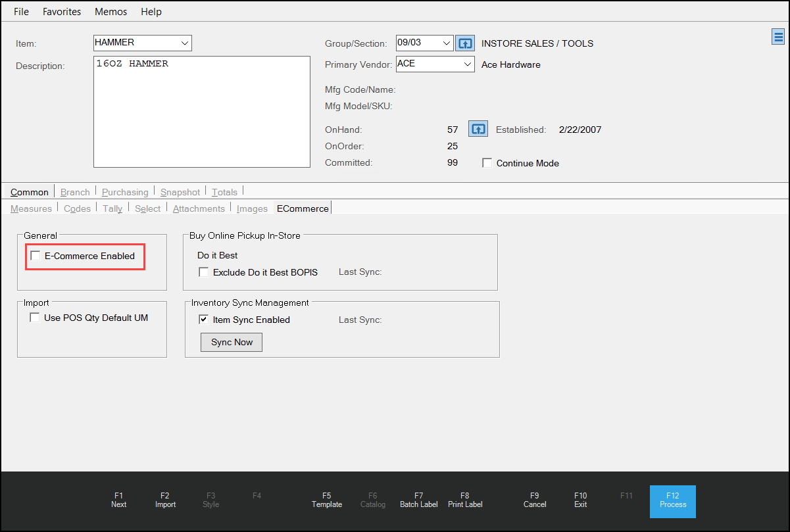Tick the Continue Mode checkbox
This screenshot has width=790, height=532.
(x=487, y=163)
